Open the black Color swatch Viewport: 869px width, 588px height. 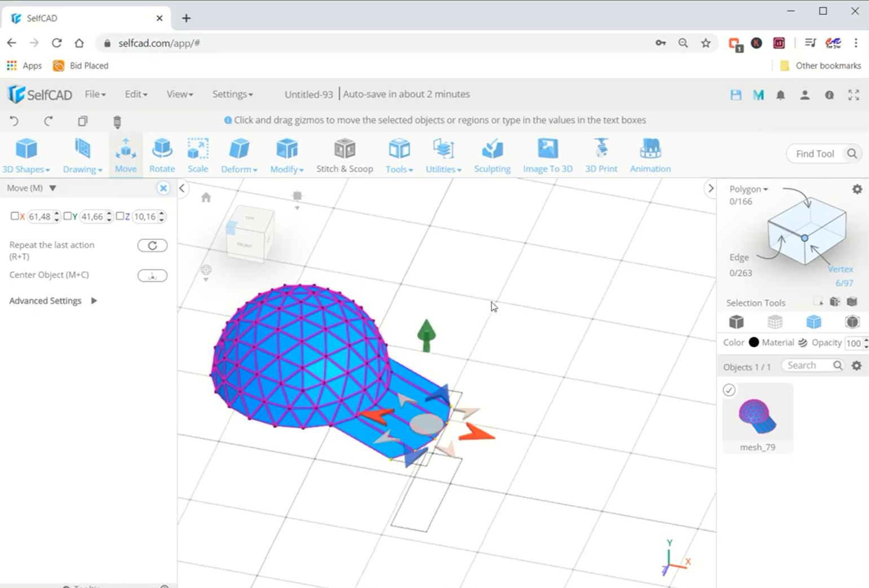(x=754, y=342)
